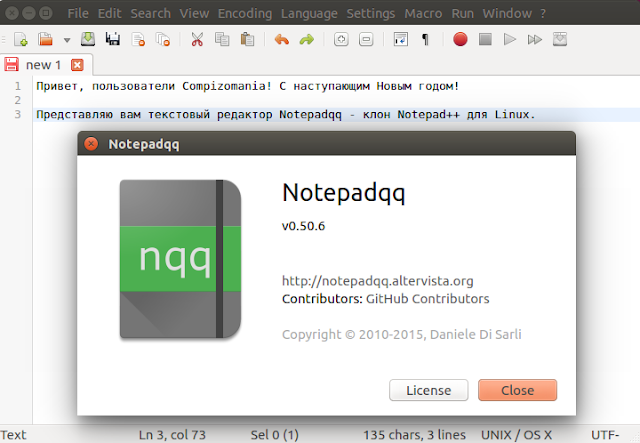This screenshot has width=640, height=443.
Task: Open the Language menu
Action: tap(309, 13)
